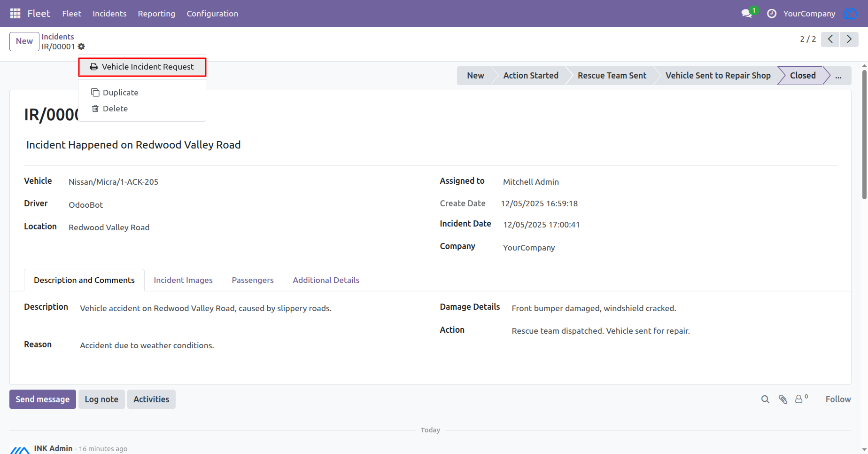Open the conversations chat icon
Image resolution: width=868 pixels, height=454 pixels.
[747, 14]
